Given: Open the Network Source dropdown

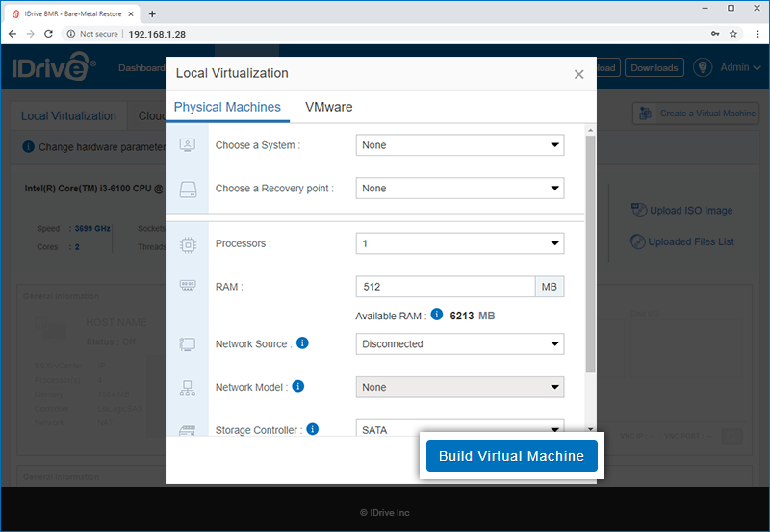Looking at the screenshot, I should tap(460, 344).
